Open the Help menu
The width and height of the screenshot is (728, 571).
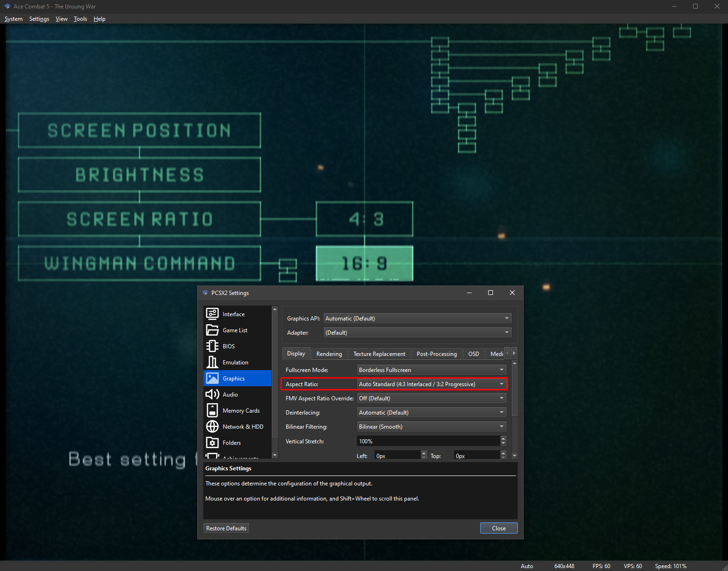click(x=99, y=19)
